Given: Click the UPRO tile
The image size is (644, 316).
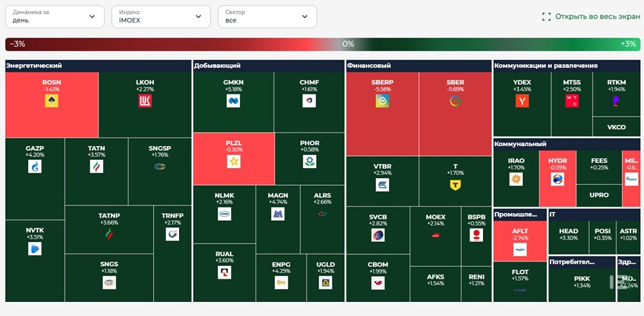Looking at the screenshot, I should (599, 196).
